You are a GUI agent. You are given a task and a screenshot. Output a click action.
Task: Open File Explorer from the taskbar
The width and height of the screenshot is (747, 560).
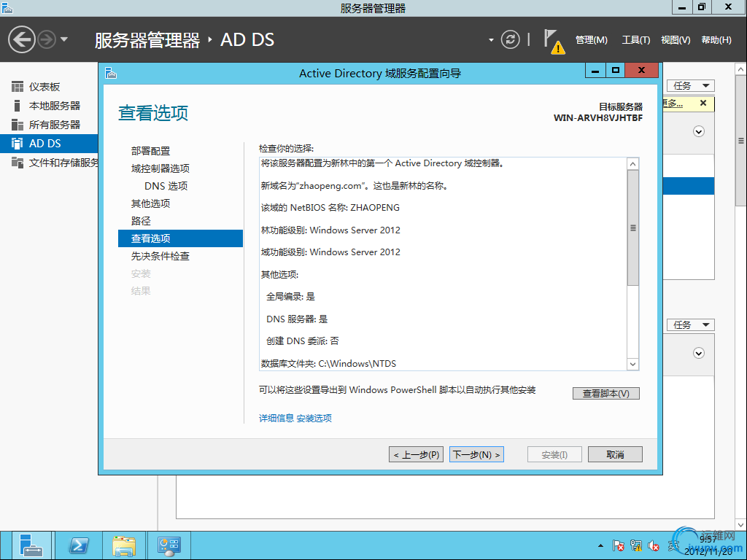tap(124, 545)
